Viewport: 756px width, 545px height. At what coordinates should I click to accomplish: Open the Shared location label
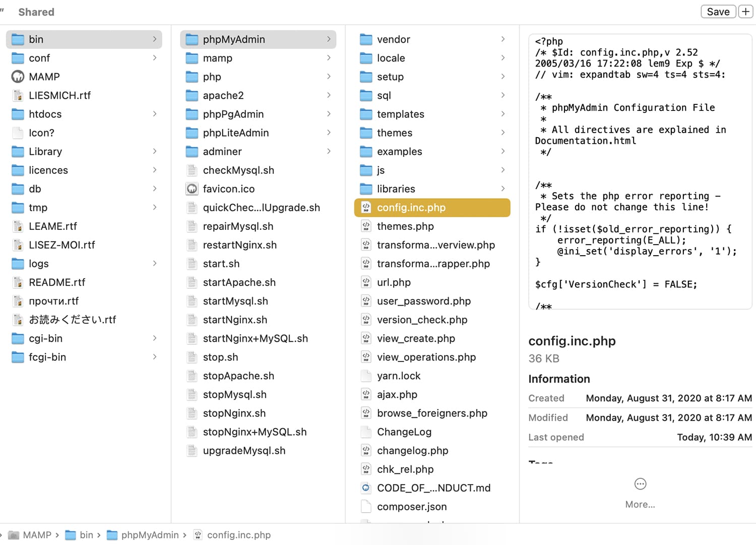(36, 12)
